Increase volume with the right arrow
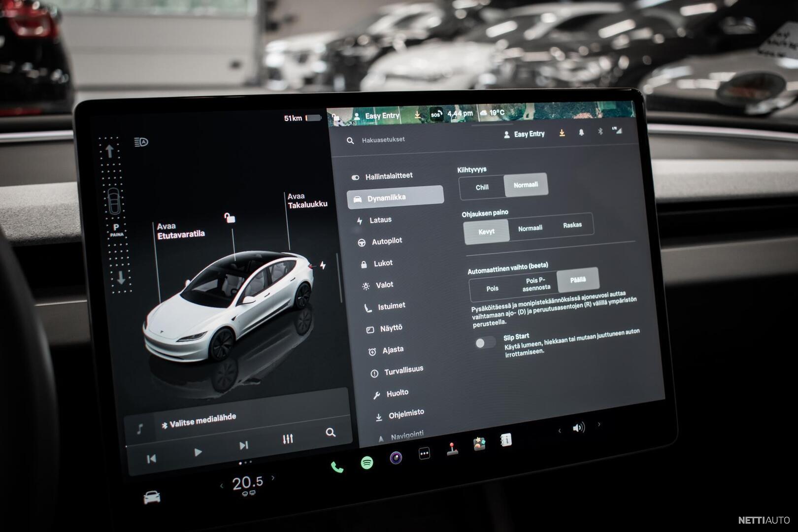 (x=599, y=424)
